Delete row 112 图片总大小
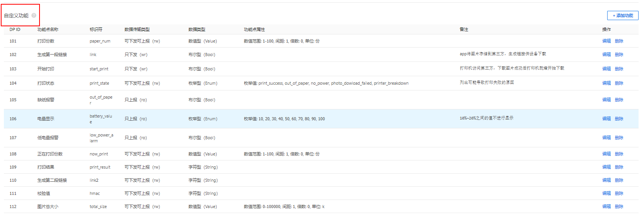The image size is (644, 215). click(x=619, y=206)
